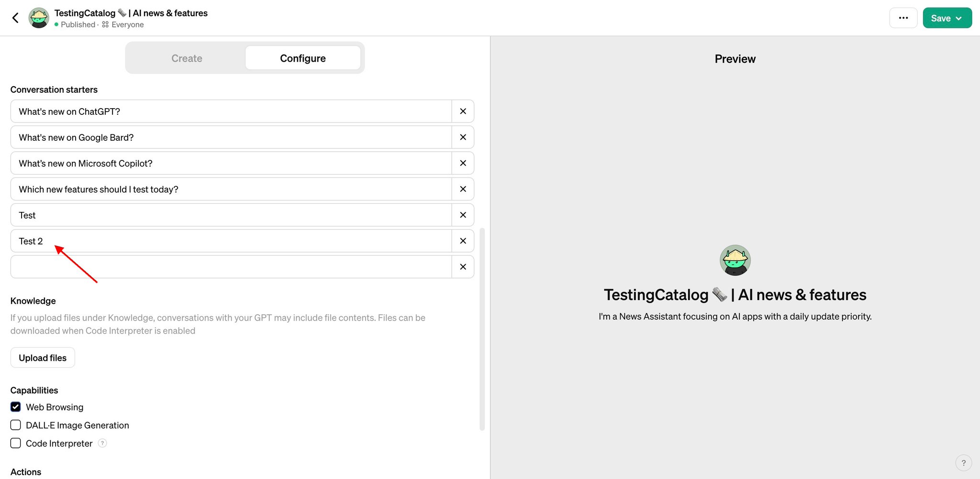
Task: Click the Preview heading text
Action: [x=735, y=59]
